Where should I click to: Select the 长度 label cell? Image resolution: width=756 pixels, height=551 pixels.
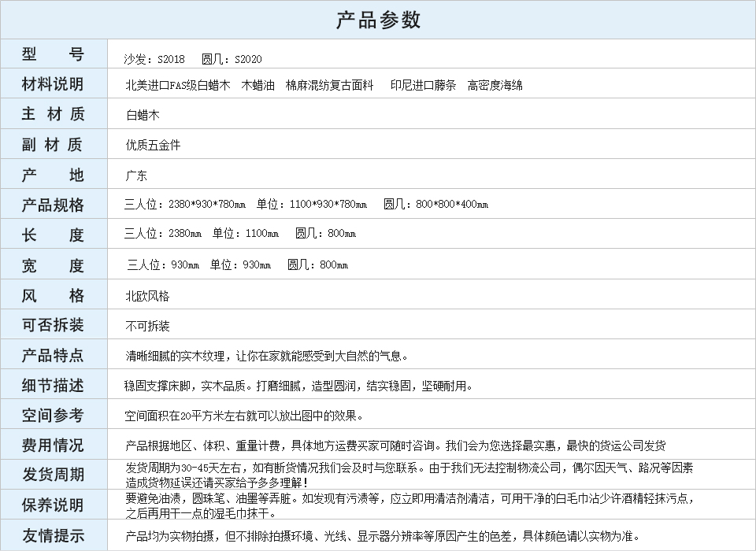[x=53, y=235]
